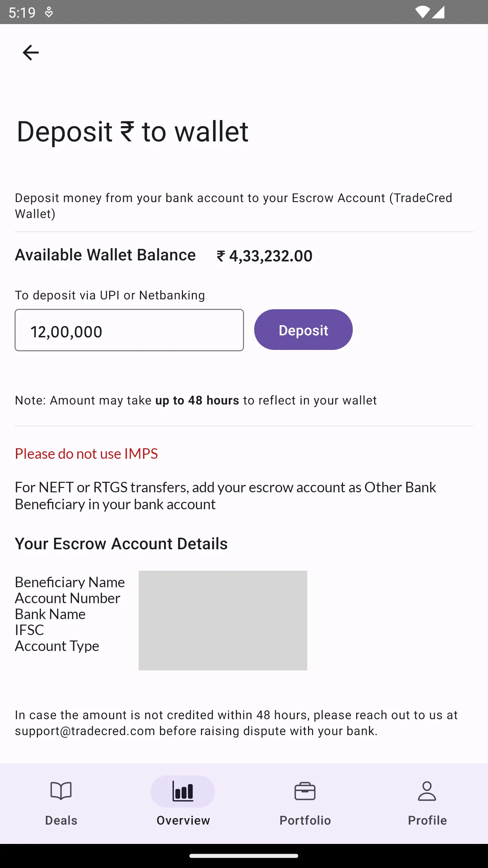488x868 pixels.
Task: Tap the red "Please do not use IMPS" warning
Action: (x=86, y=454)
